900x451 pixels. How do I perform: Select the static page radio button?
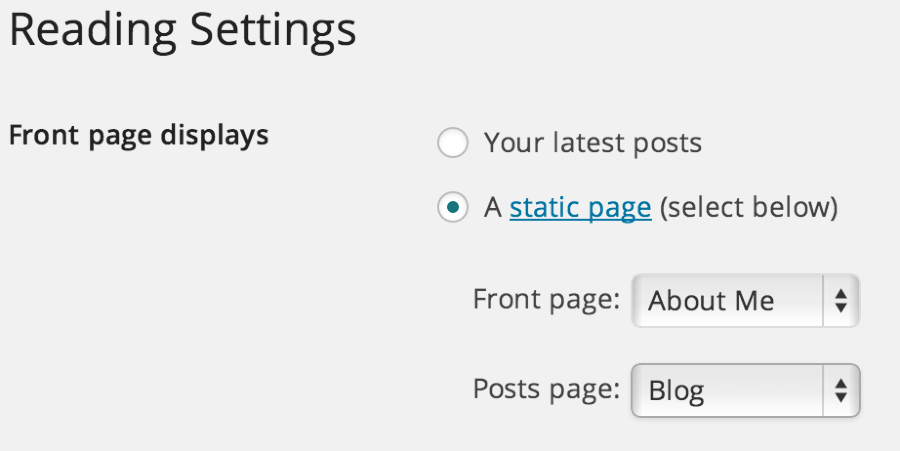pyautogui.click(x=453, y=209)
